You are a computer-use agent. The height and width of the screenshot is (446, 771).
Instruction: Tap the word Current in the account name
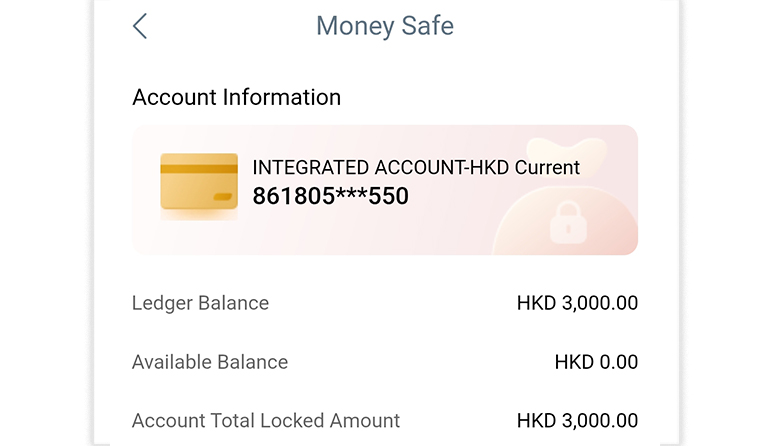[547, 168]
